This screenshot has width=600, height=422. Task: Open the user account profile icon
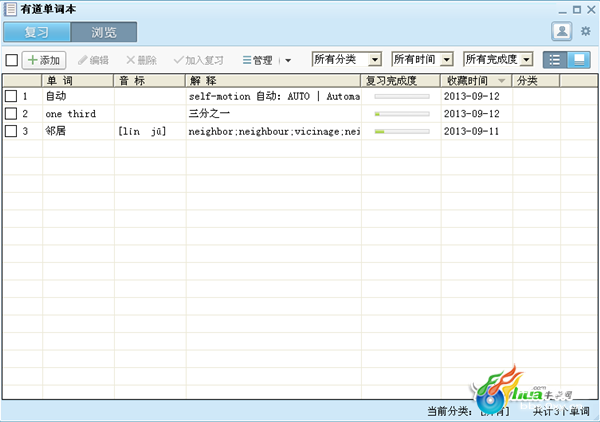click(561, 31)
